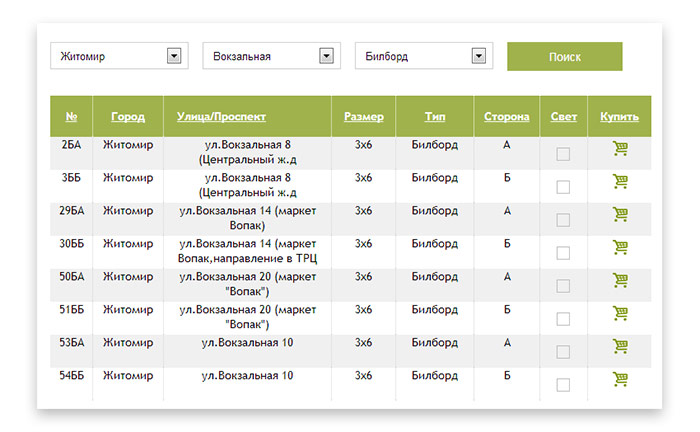Image resolution: width=700 pixels, height=432 pixels.
Task: Click cart icon for billboard 2БА
Action: click(620, 149)
